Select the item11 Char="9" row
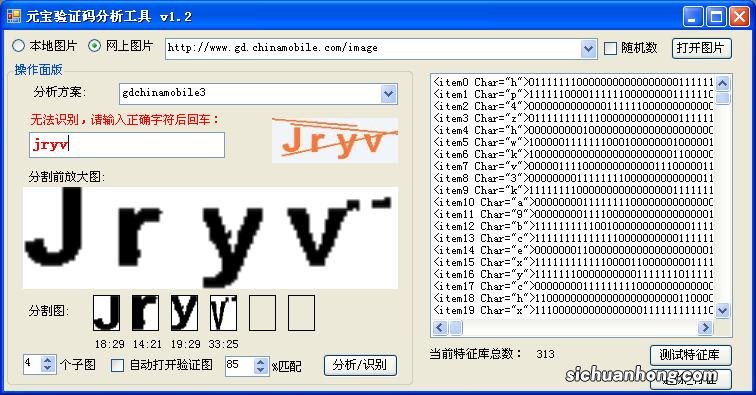The image size is (756, 395). [x=573, y=214]
